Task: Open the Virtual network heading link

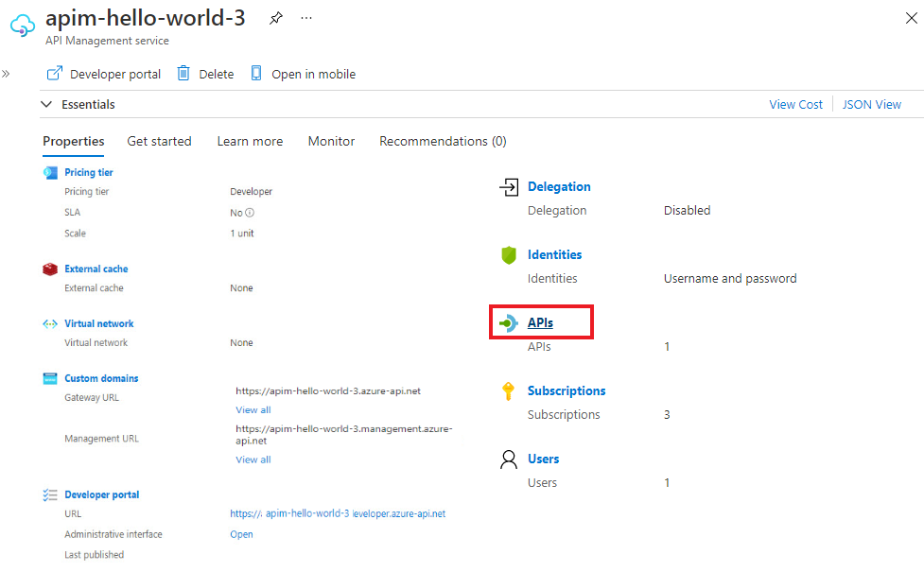Action: (x=99, y=324)
